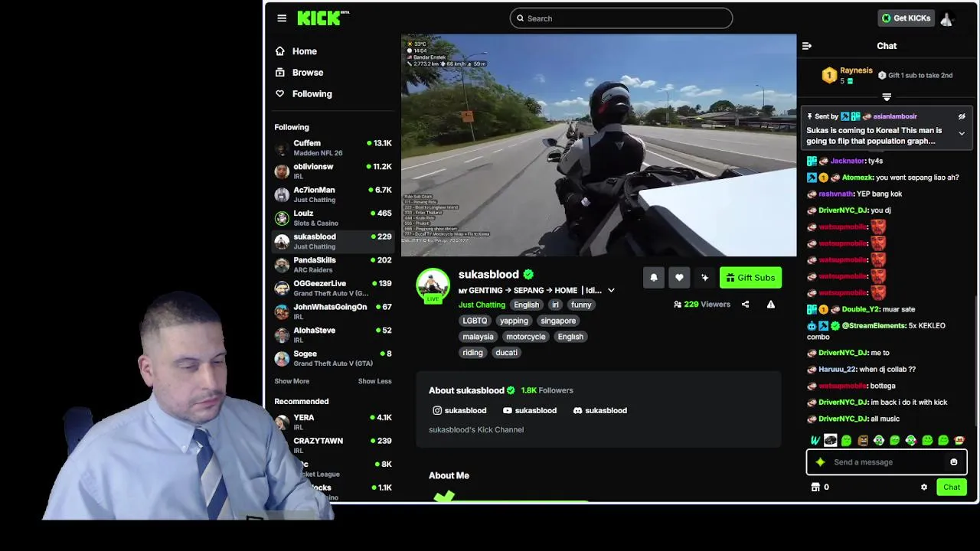Focus the Send a message field
This screenshot has height=551, width=980.
[887, 462]
